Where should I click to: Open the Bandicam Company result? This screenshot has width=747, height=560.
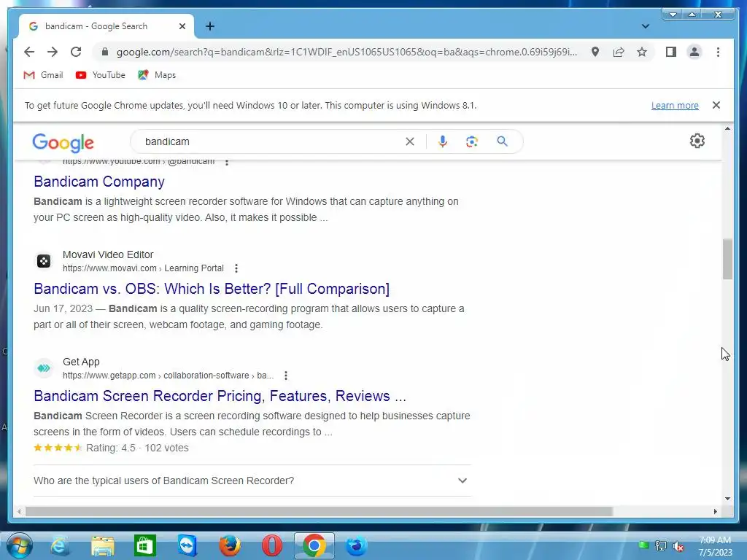pyautogui.click(x=99, y=182)
